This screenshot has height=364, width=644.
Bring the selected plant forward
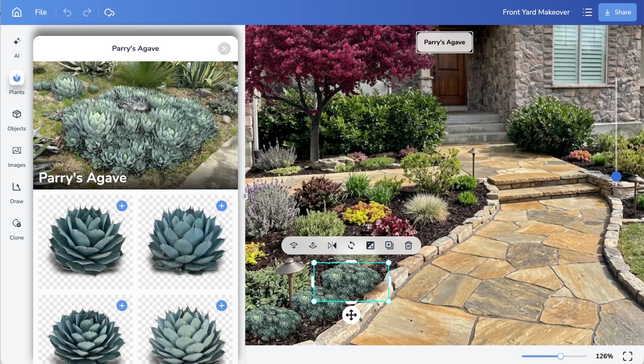click(313, 246)
